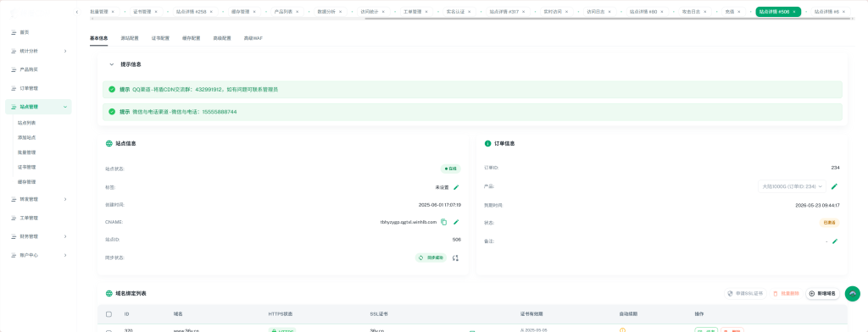Open 批量管理 in the sidebar submenu
868x332 pixels.
point(26,152)
